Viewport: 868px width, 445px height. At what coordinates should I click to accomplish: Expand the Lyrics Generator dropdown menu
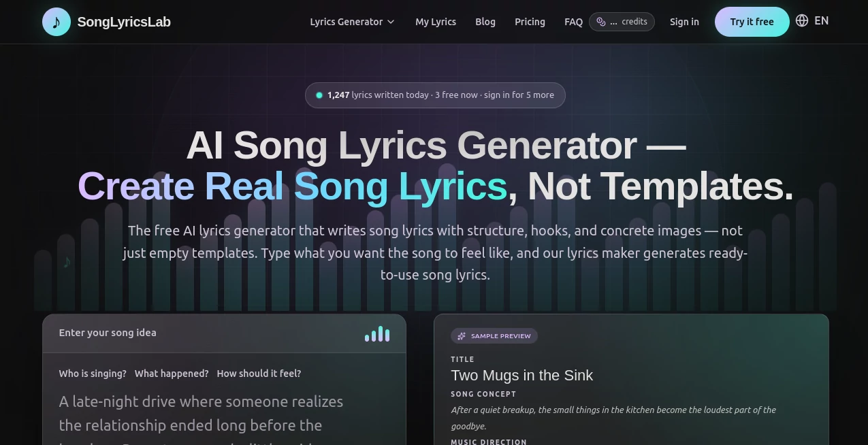tap(353, 22)
